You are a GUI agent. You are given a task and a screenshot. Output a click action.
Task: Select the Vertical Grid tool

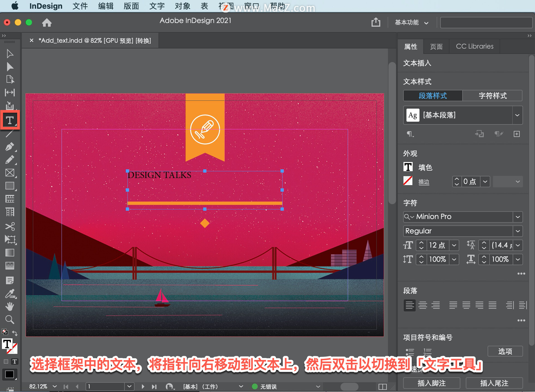10,212
